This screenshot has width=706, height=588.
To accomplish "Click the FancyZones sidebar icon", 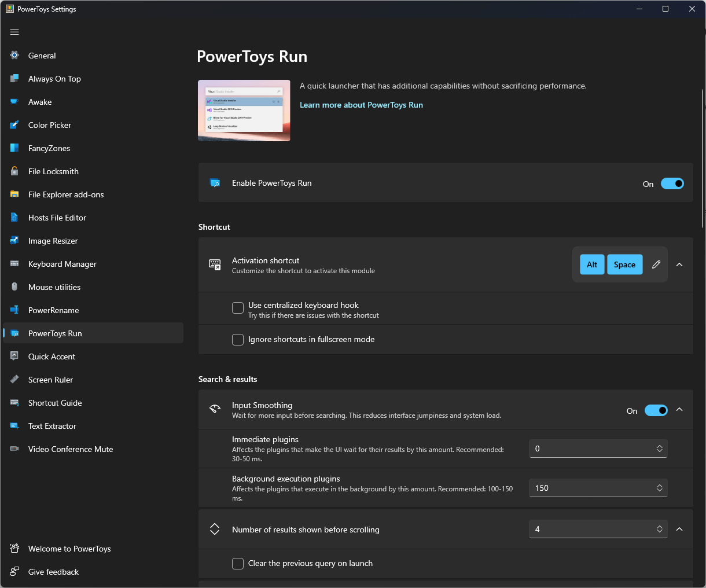I will coord(15,148).
